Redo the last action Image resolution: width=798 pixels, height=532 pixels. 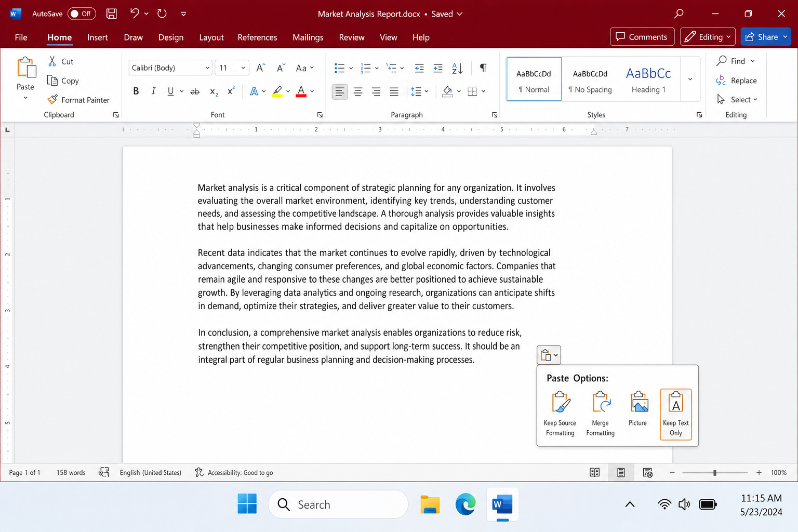tap(162, 14)
